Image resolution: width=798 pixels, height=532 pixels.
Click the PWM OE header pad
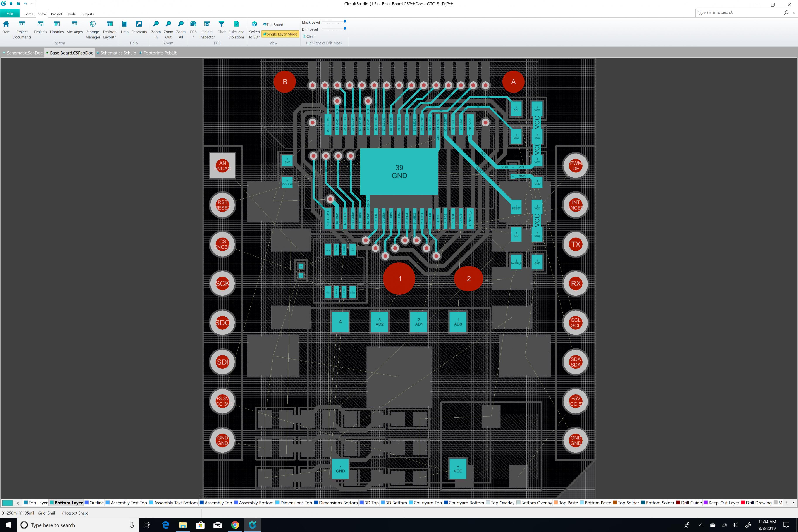coord(576,166)
